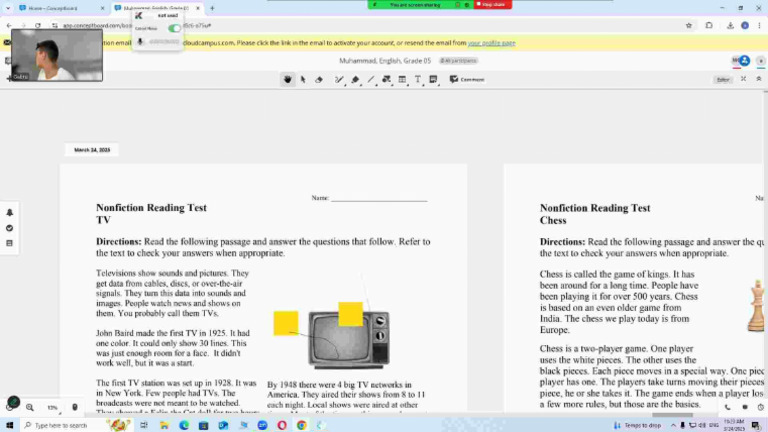Open the your profile page link
Screen dimensions: 768x432
click(x=492, y=43)
